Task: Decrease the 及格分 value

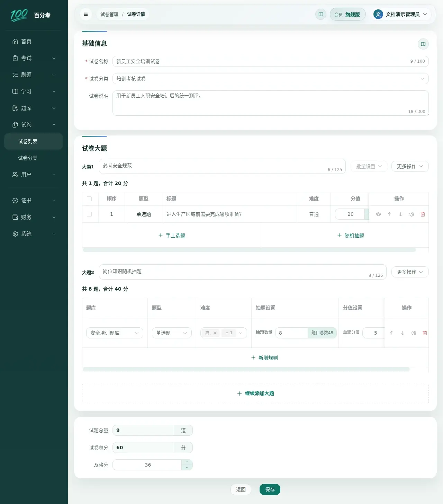Action: [x=187, y=468]
